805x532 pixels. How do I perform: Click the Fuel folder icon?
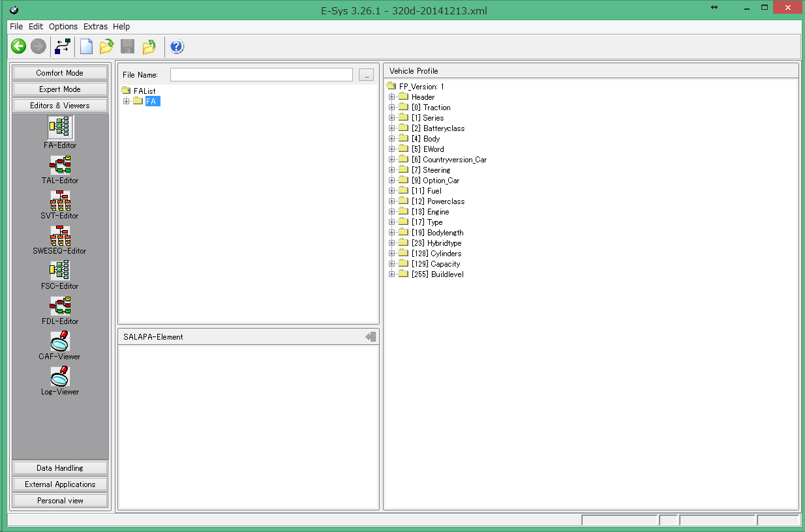(403, 190)
